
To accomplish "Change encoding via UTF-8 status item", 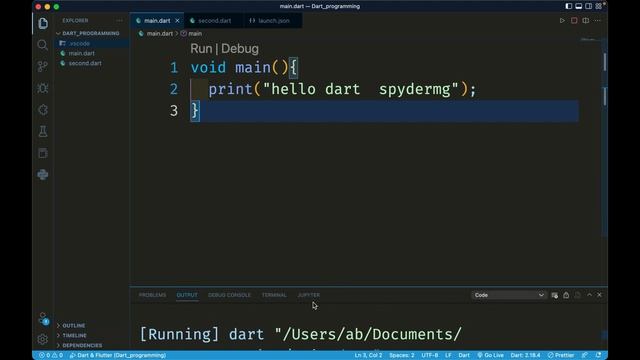I will (x=430, y=355).
